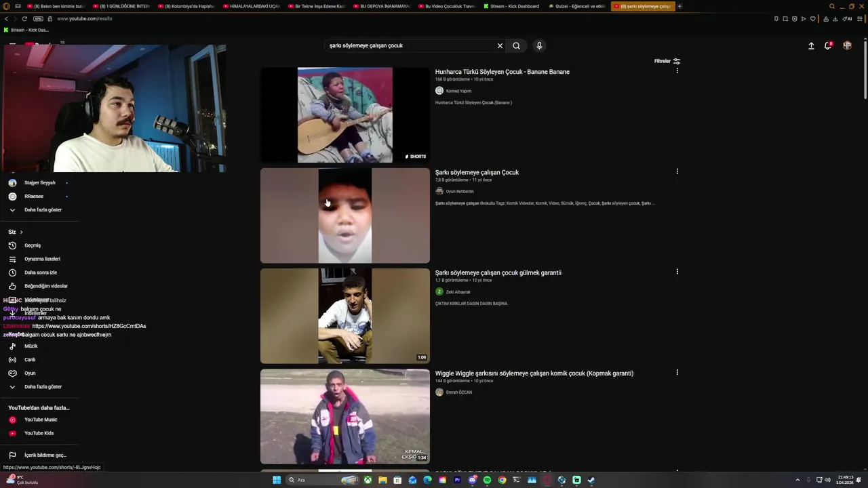Switch to 'Bir Tekne İnşa Edene' tab
Viewport: 868px width, 488px height.
[x=316, y=6]
